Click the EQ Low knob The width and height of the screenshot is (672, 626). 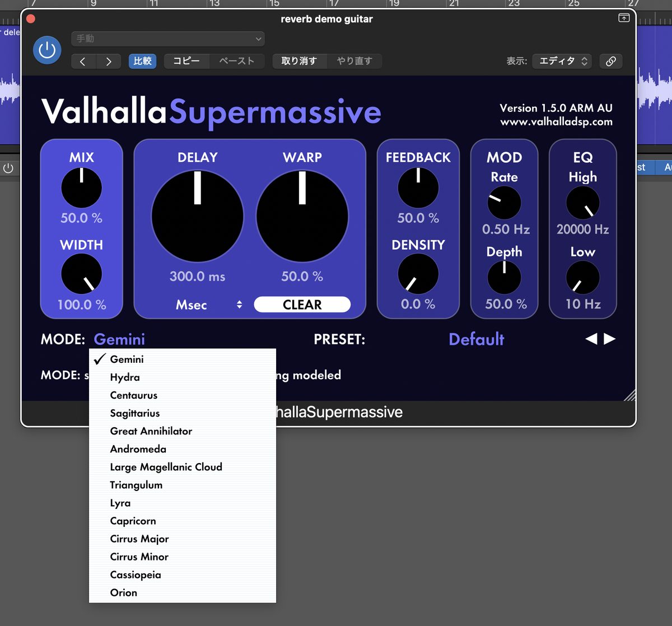[583, 277]
